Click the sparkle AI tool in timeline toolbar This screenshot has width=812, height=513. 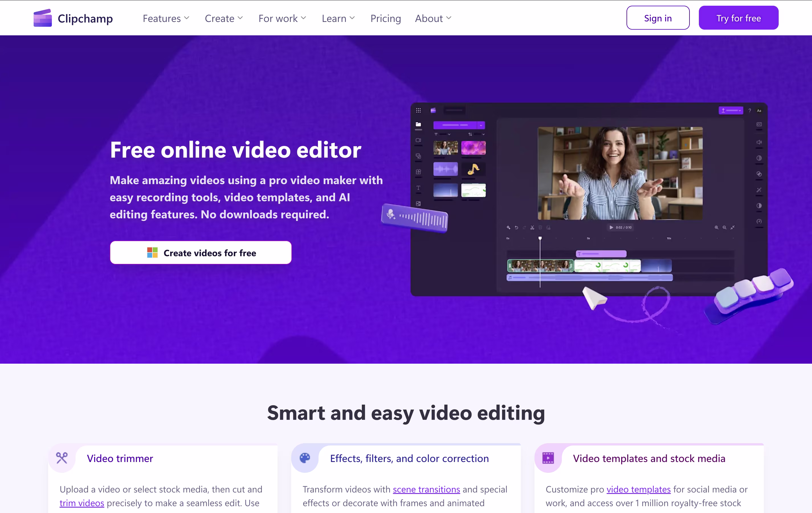click(x=508, y=227)
